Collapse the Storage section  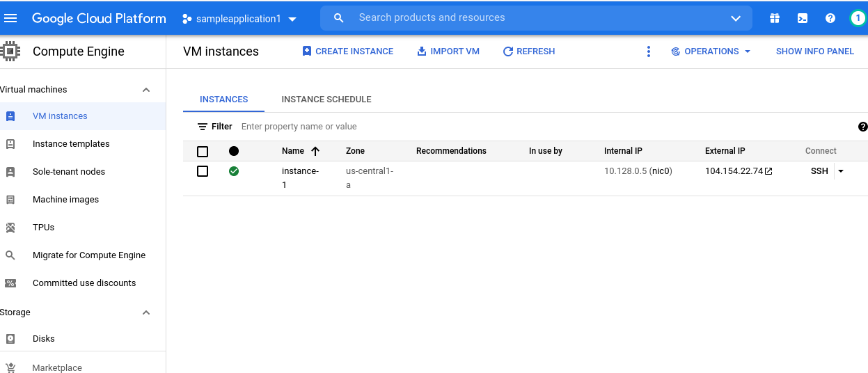pyautogui.click(x=146, y=312)
